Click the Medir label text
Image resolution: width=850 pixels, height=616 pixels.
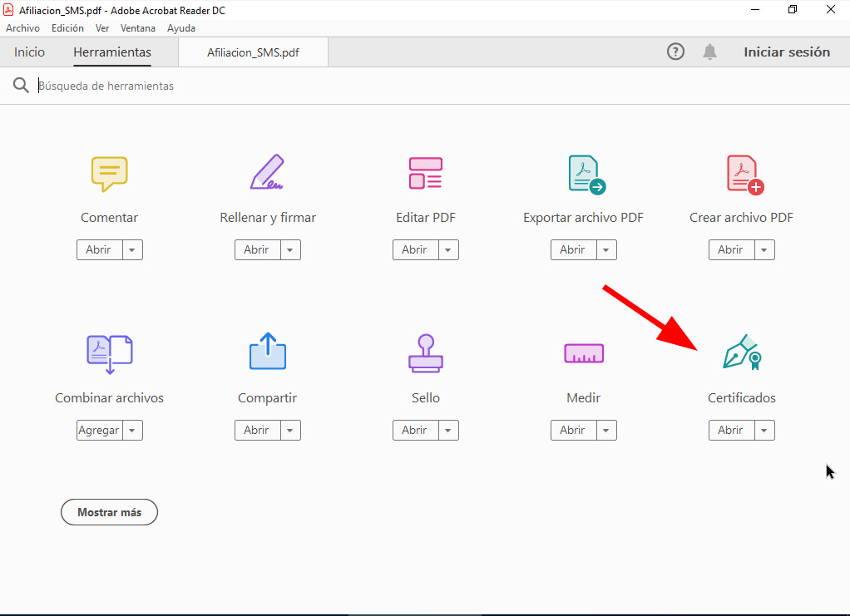(x=583, y=397)
